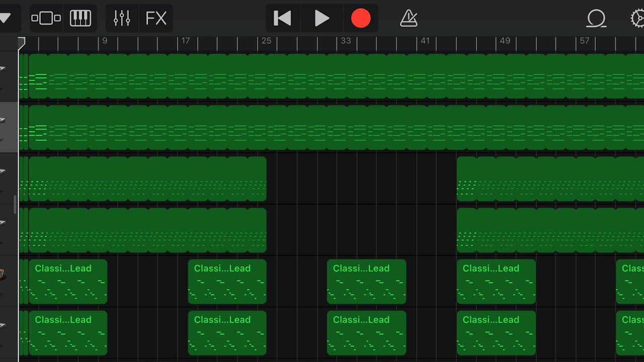644x362 pixels.
Task: Select upper Classi...Lead region near bar 31
Action: (x=366, y=282)
